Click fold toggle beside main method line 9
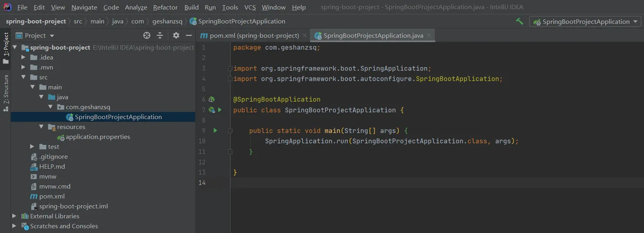The width and height of the screenshot is (644, 233). [x=230, y=131]
